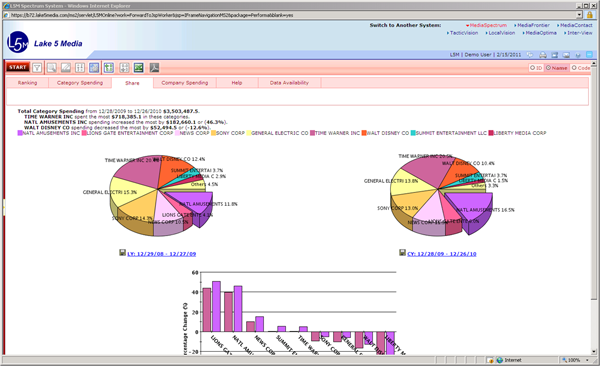Click the disk icon beside CY date link
Screen dimensions: 600x366
(402, 253)
